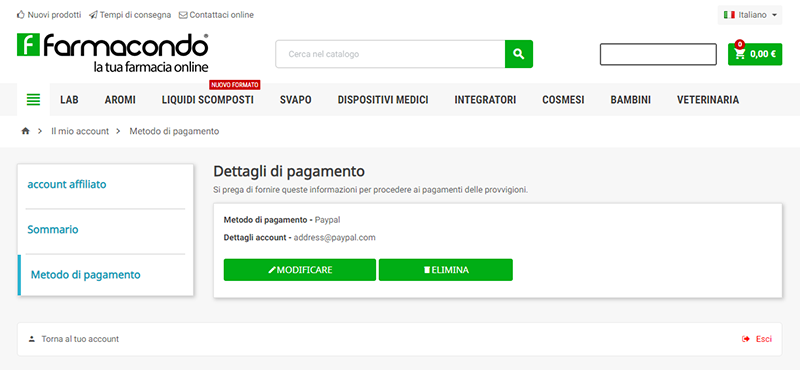Click the NUOVO FORMATO red badge

tap(235, 85)
